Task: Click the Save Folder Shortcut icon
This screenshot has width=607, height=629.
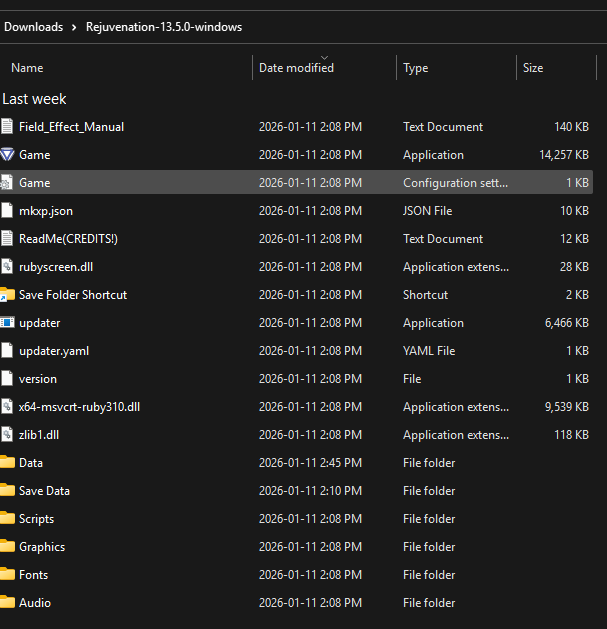Action: click(x=8, y=295)
